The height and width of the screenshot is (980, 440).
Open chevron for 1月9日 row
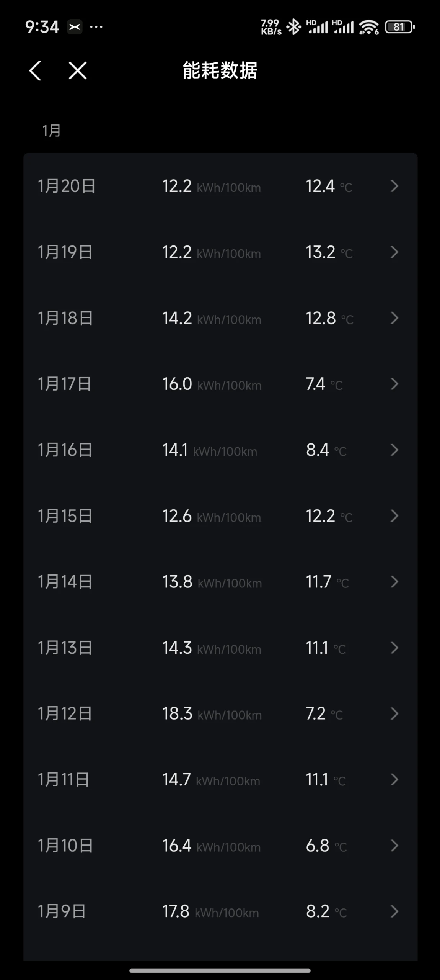[394, 911]
